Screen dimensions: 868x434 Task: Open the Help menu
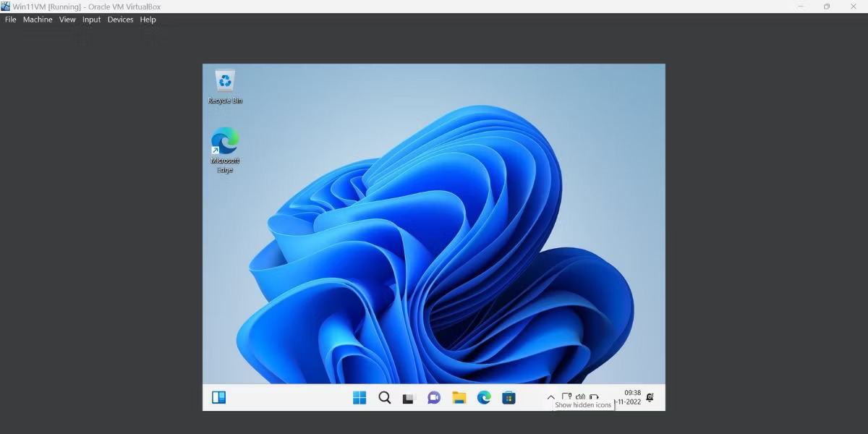click(x=148, y=20)
